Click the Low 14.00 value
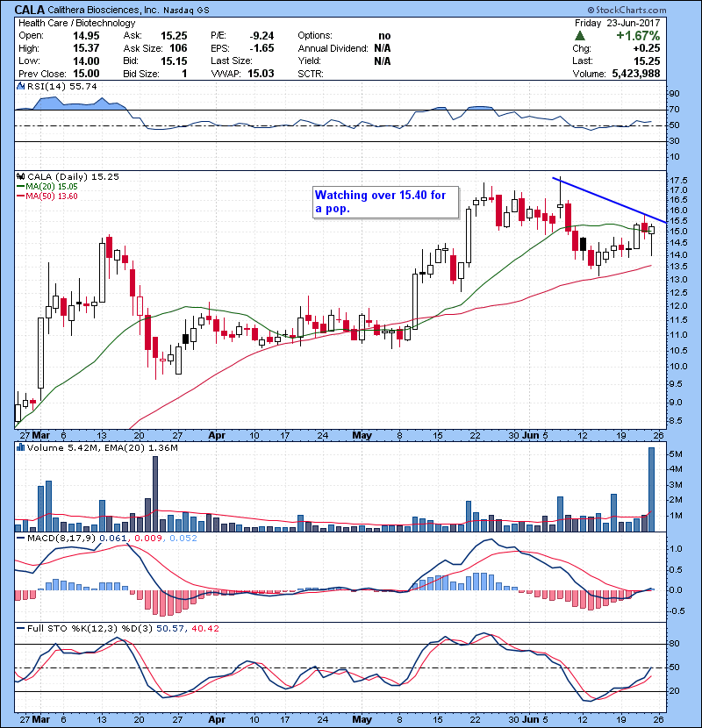This screenshot has height=728, width=702. coord(86,61)
